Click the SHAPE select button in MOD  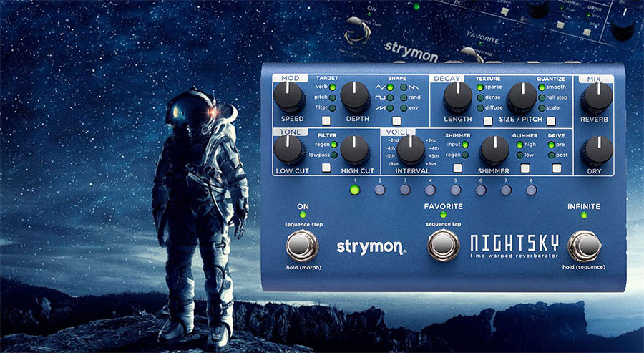(x=396, y=121)
